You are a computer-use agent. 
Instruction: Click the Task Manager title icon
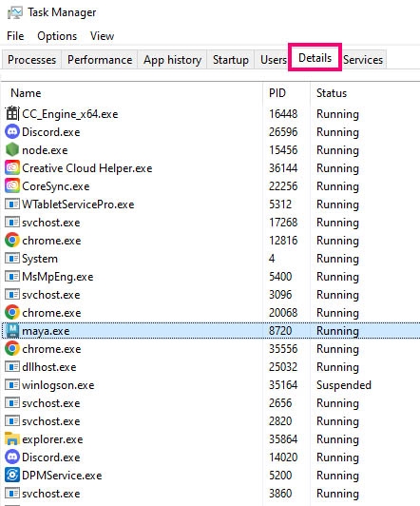click(x=15, y=12)
